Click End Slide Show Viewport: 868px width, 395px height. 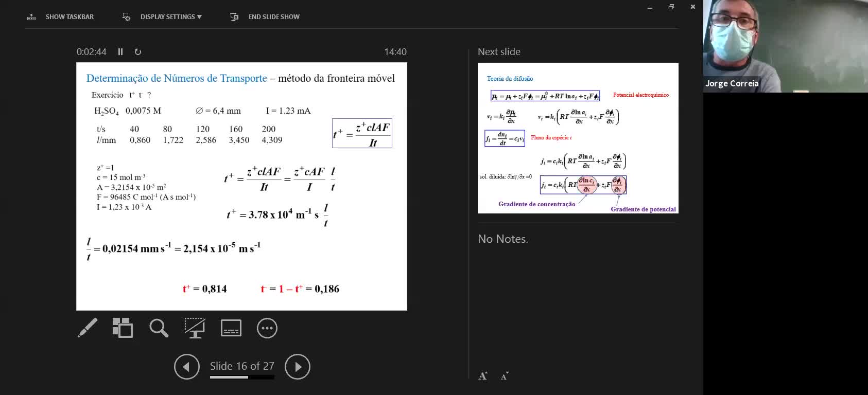coord(265,17)
